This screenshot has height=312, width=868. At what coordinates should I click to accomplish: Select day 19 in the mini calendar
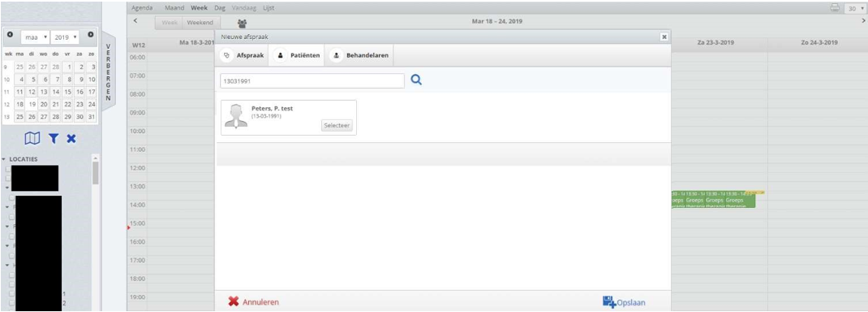click(x=32, y=104)
